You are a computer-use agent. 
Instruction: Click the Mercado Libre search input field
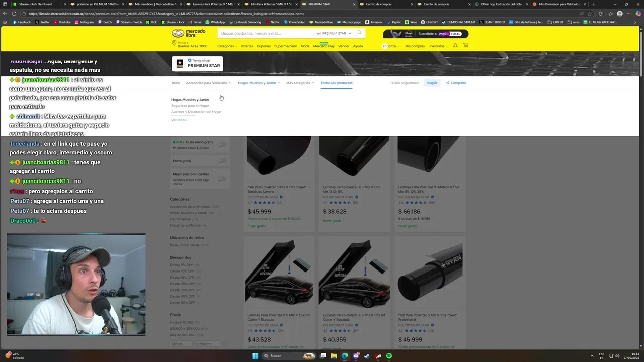(x=268, y=33)
